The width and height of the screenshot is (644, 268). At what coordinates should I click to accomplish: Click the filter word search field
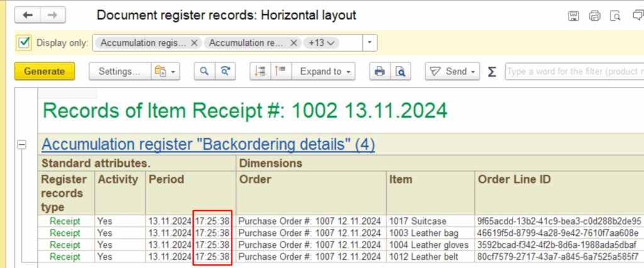pyautogui.click(x=574, y=72)
